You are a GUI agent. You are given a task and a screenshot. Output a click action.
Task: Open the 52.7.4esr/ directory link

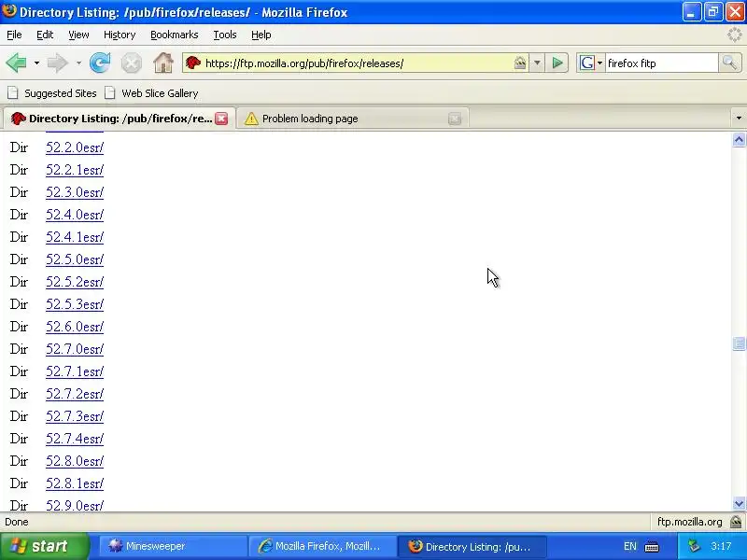click(x=75, y=439)
